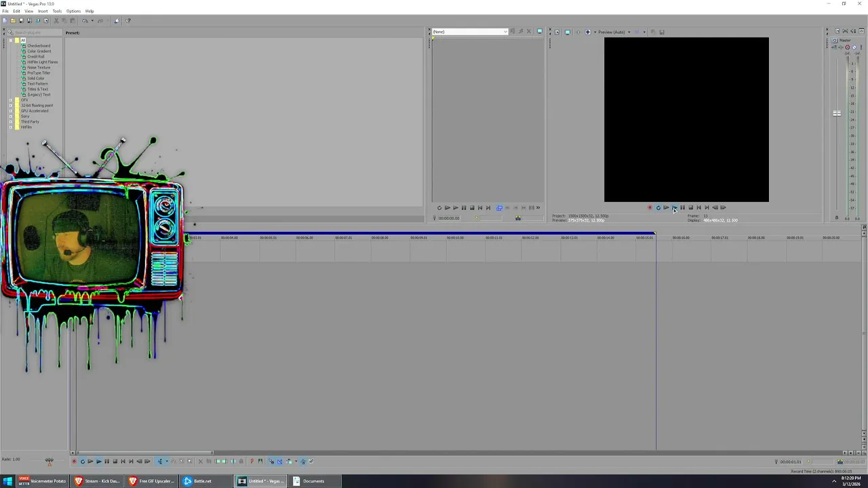868x488 pixels.
Task: Expand the GPU Accelerated folder
Action: [11, 111]
